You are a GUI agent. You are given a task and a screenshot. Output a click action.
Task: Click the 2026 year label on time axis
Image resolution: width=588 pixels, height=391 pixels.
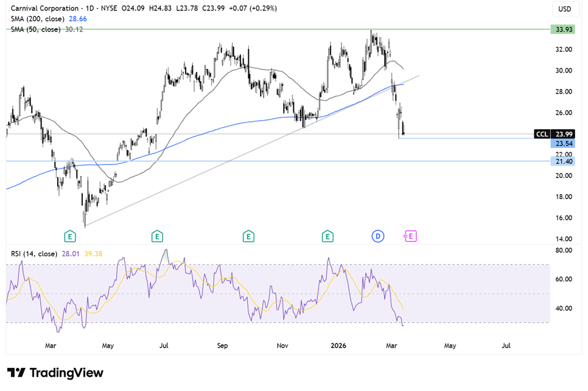pyautogui.click(x=338, y=345)
